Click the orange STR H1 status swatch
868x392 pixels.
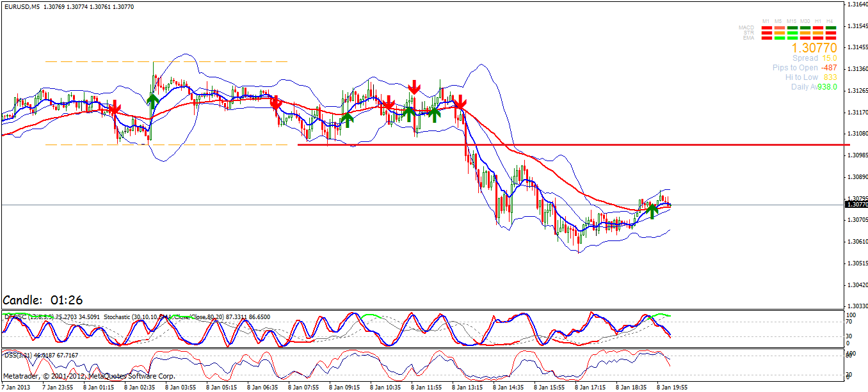click(817, 33)
